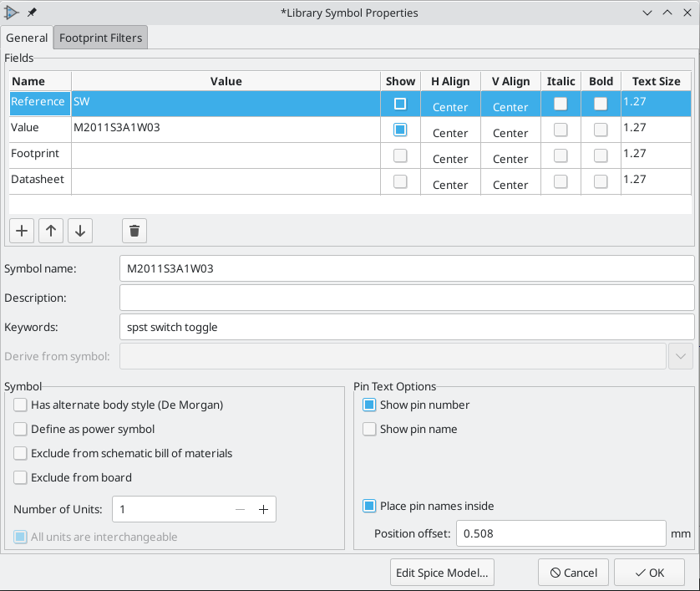Screen dimensions: 700x591
Task: Disable Show pin number option
Action: (369, 405)
